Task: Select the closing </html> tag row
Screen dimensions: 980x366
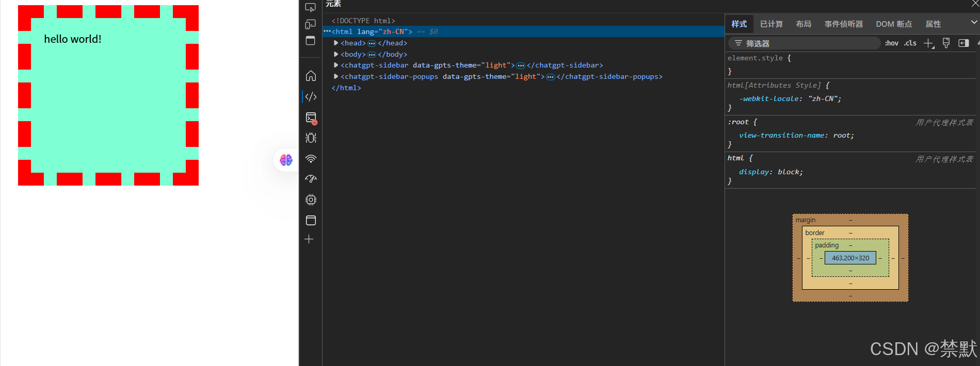Action: pos(346,88)
